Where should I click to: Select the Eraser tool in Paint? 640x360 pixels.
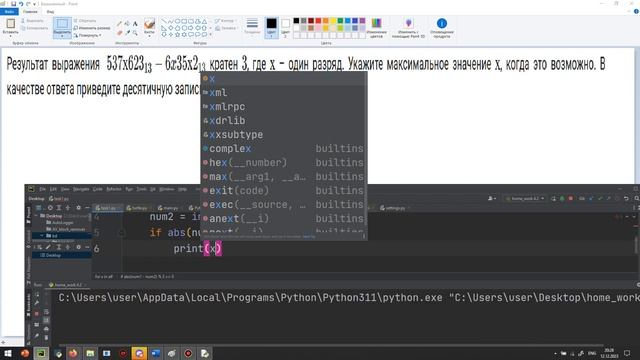(x=119, y=33)
